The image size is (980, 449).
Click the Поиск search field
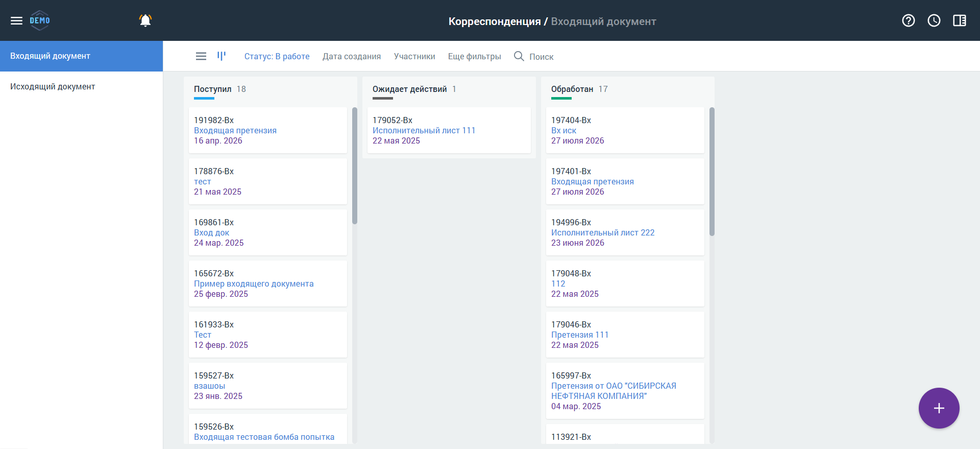(542, 57)
